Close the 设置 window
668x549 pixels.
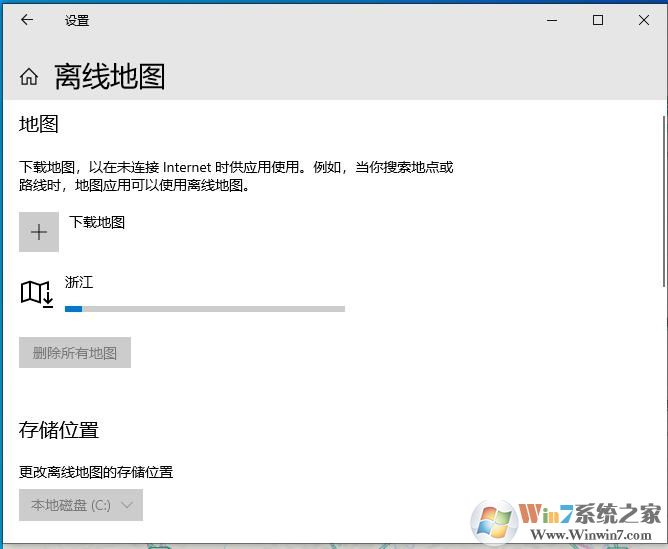(643, 20)
